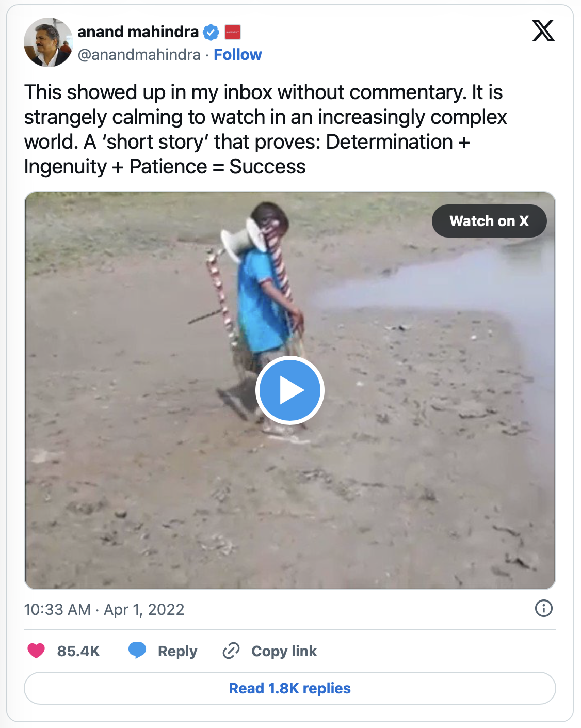Open anand mahindra's profile picture
The height and width of the screenshot is (728, 581).
pos(49,42)
